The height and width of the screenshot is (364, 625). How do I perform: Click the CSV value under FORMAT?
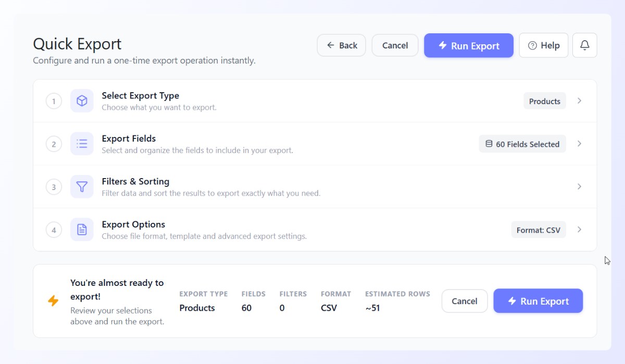pos(329,308)
